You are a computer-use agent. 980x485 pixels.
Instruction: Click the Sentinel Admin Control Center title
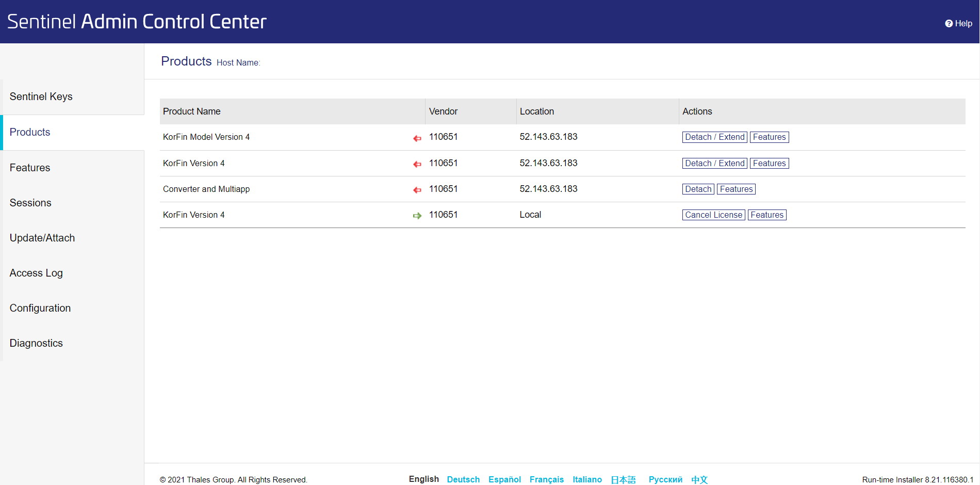[x=137, y=22]
